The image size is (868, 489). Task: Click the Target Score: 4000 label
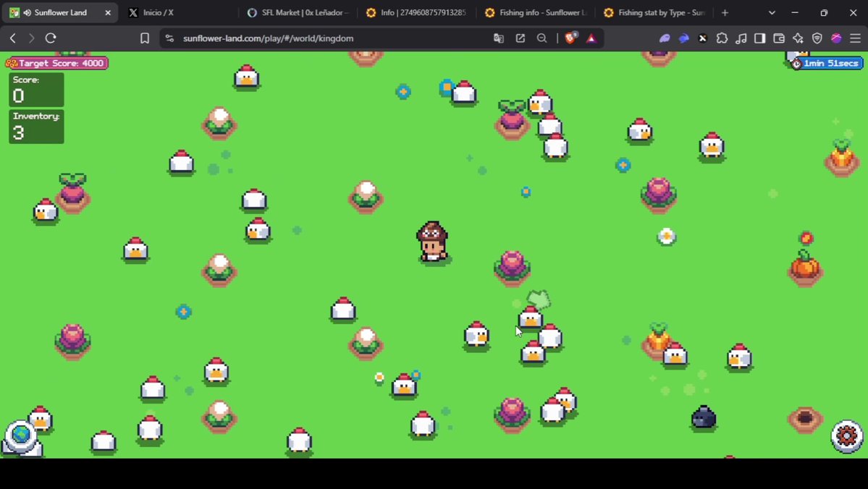[57, 63]
